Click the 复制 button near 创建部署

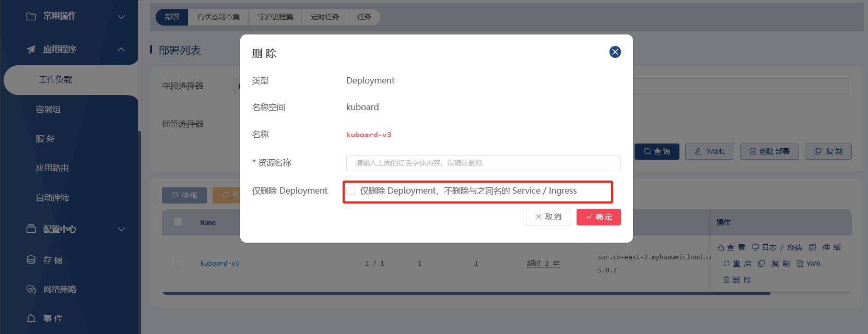pos(828,151)
